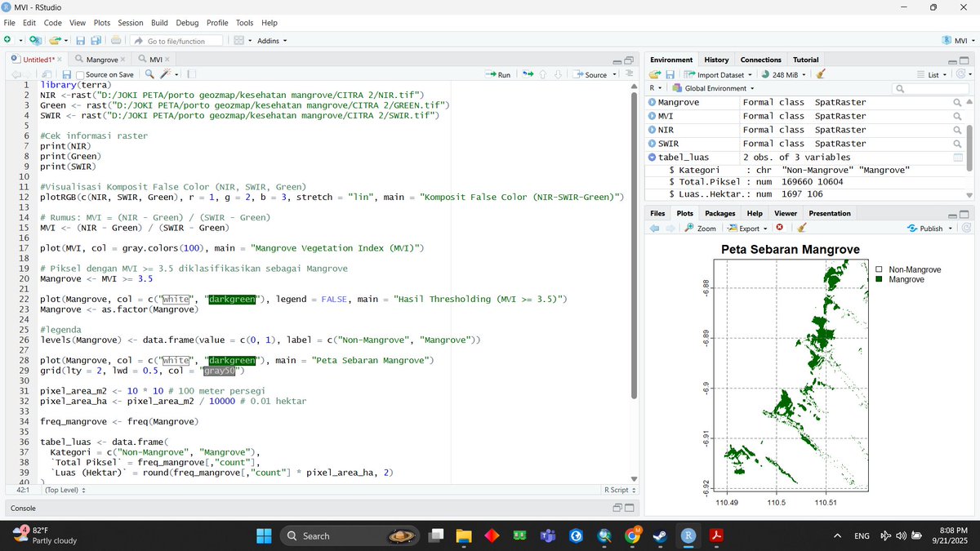
Task: Run the current line of code
Action: (498, 74)
